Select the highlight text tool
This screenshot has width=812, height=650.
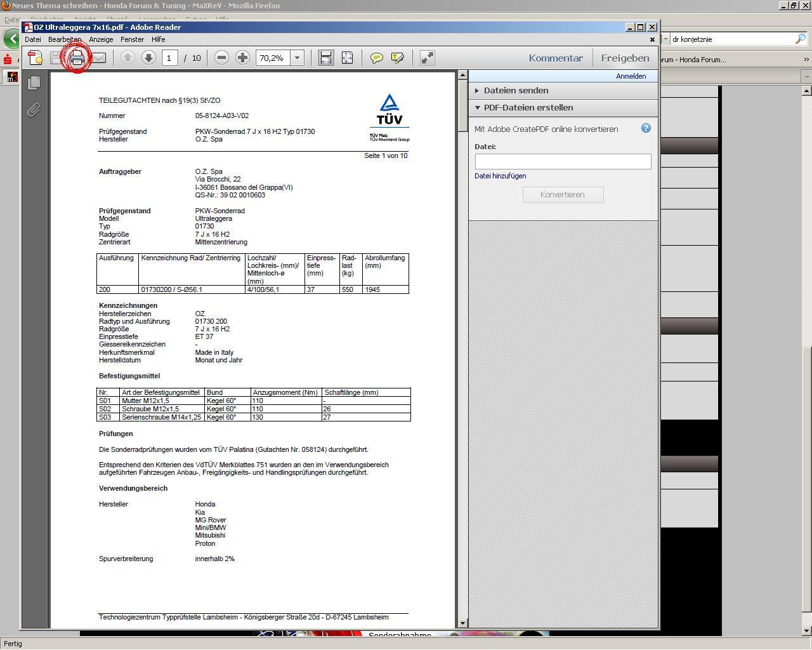398,58
